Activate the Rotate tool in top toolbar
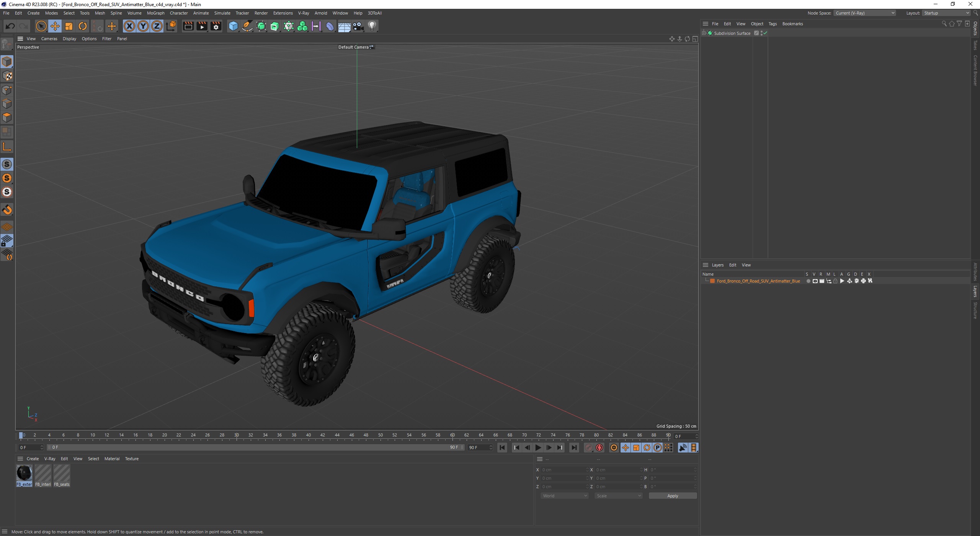 (83, 26)
